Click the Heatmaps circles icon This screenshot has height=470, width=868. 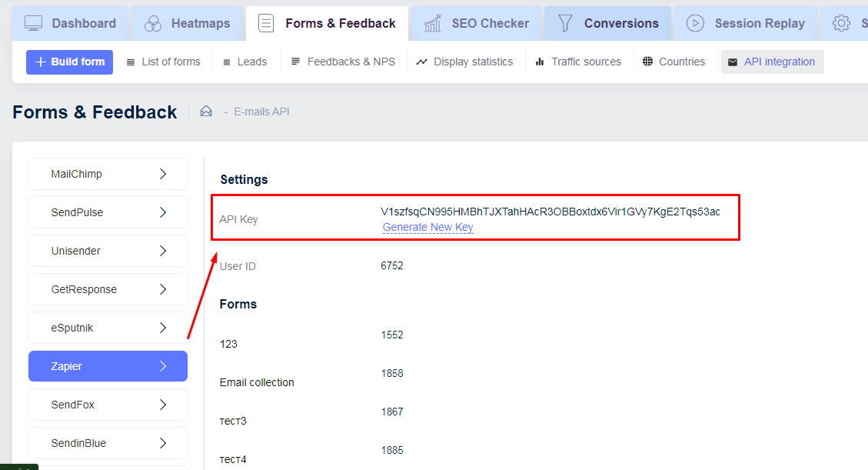tap(153, 23)
